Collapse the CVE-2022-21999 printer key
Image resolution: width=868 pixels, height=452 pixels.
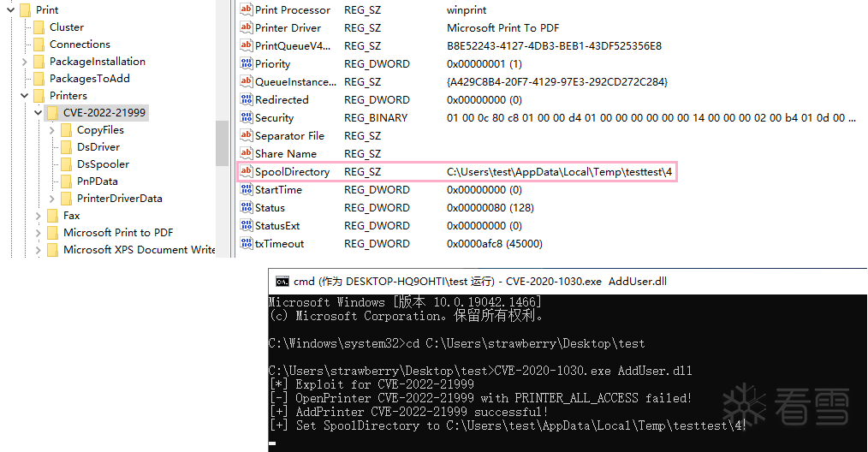(39, 113)
